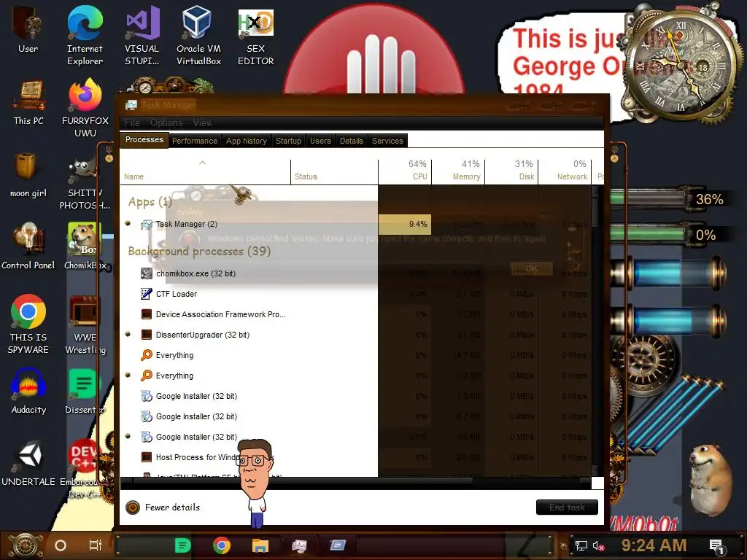Screen dimensions: 747x560
Task: Sort processes by Name column
Action: tap(205, 171)
